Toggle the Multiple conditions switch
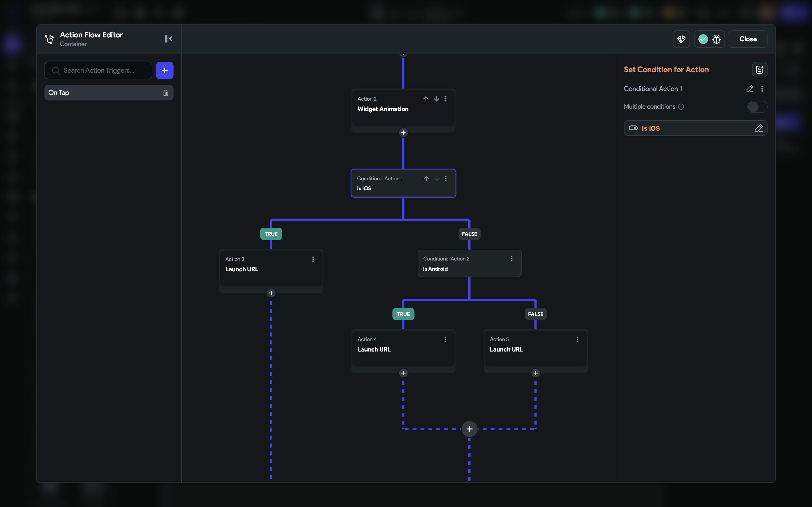The image size is (812, 507). click(x=757, y=107)
